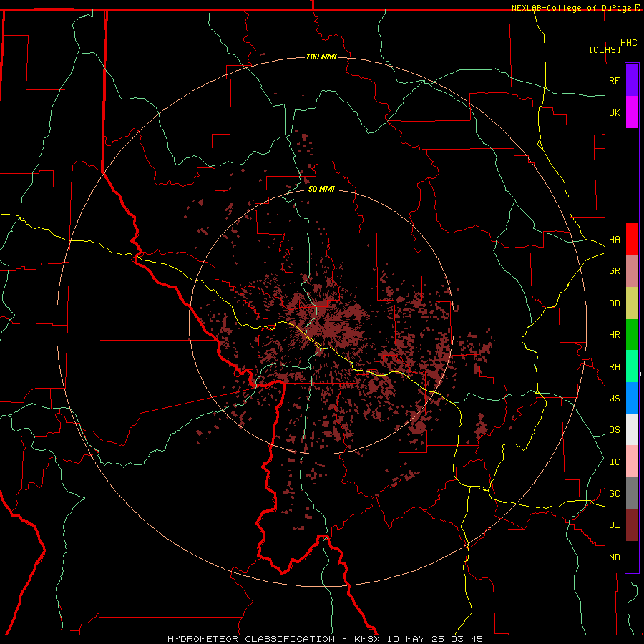Click the HA red legend swatch
The height and width of the screenshot is (644, 644).
(x=632, y=239)
